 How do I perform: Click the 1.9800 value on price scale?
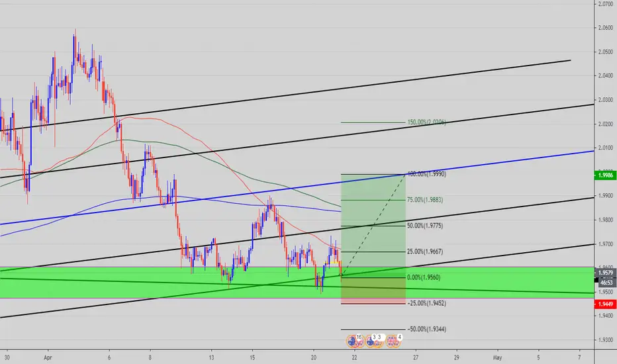tap(605, 220)
